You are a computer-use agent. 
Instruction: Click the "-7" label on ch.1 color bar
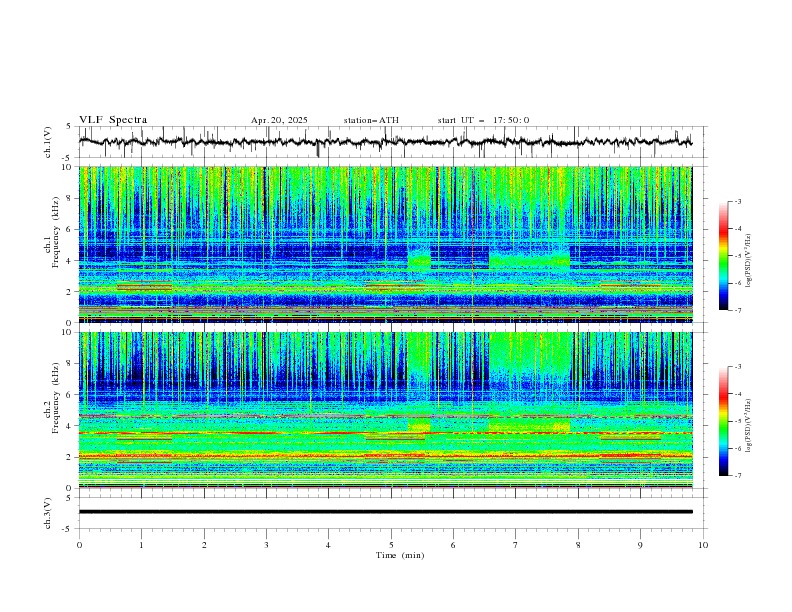click(738, 310)
